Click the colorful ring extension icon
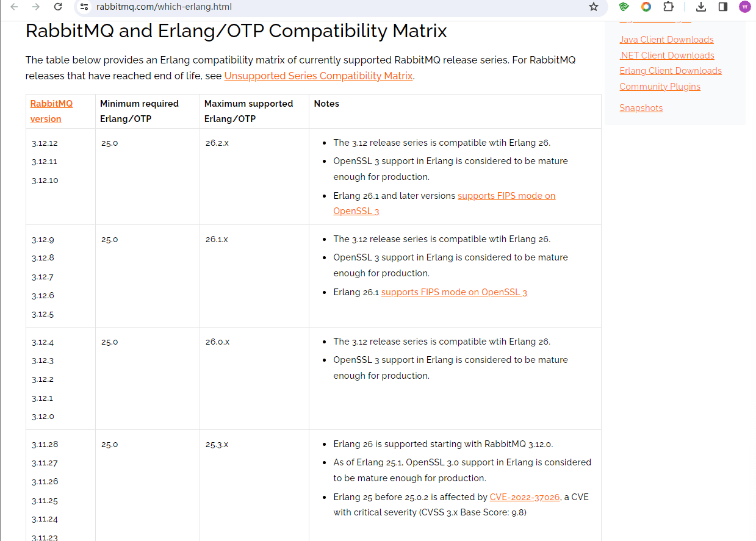 click(646, 7)
